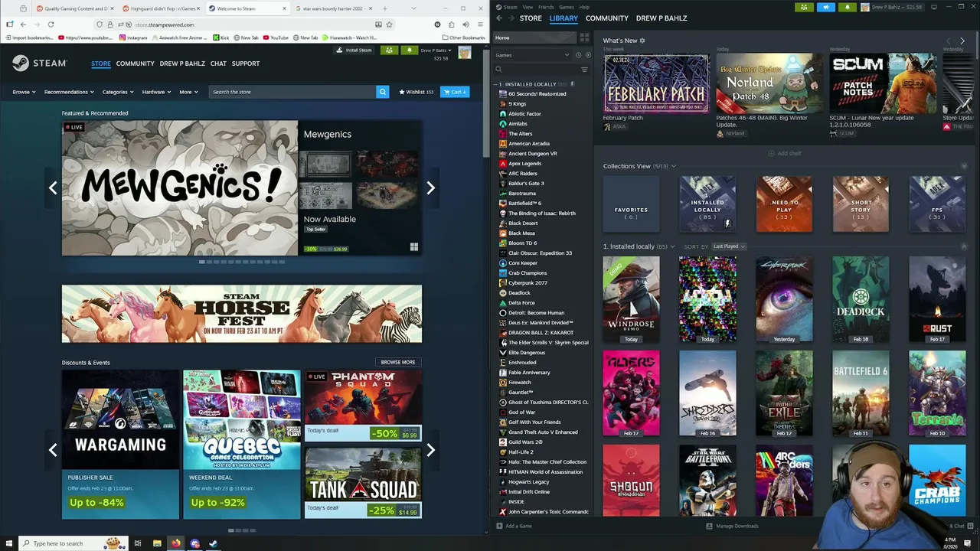This screenshot has width=980, height=551.
Task: Open the Wishlist 153 link
Action: 416,92
